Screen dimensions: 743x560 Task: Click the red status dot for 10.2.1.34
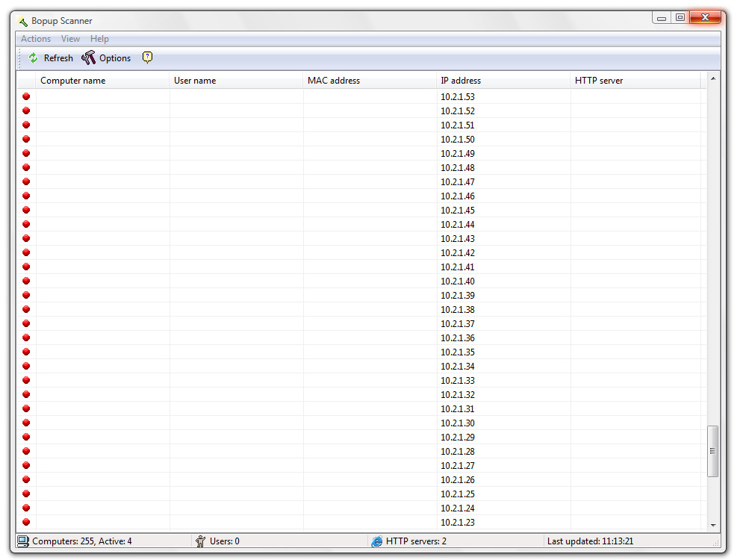[26, 366]
